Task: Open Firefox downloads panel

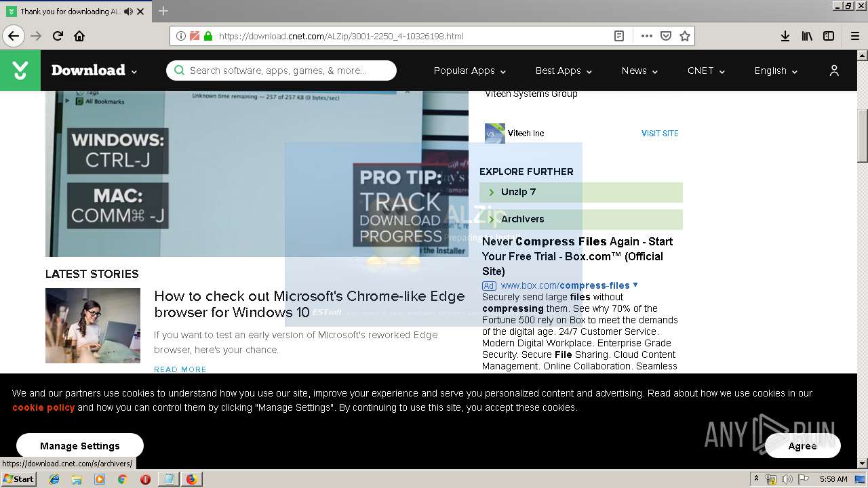Action: click(x=785, y=36)
